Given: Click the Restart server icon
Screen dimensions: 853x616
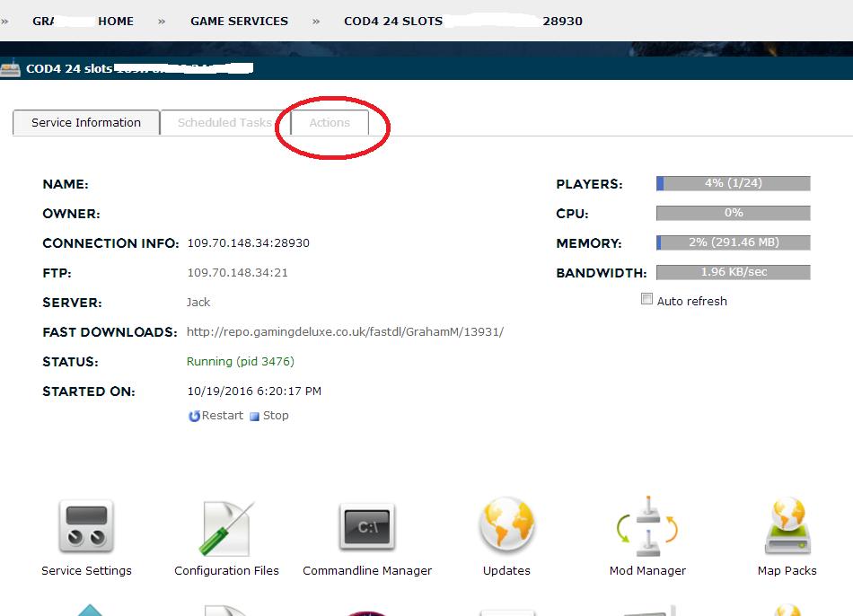Looking at the screenshot, I should click(x=195, y=416).
